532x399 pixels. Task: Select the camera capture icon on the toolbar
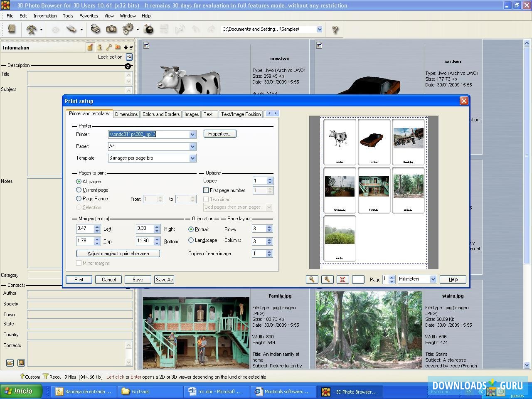pyautogui.click(x=111, y=29)
